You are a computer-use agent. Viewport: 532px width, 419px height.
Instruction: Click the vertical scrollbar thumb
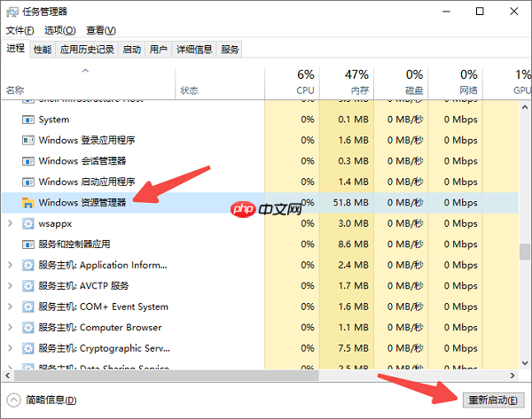(x=525, y=252)
